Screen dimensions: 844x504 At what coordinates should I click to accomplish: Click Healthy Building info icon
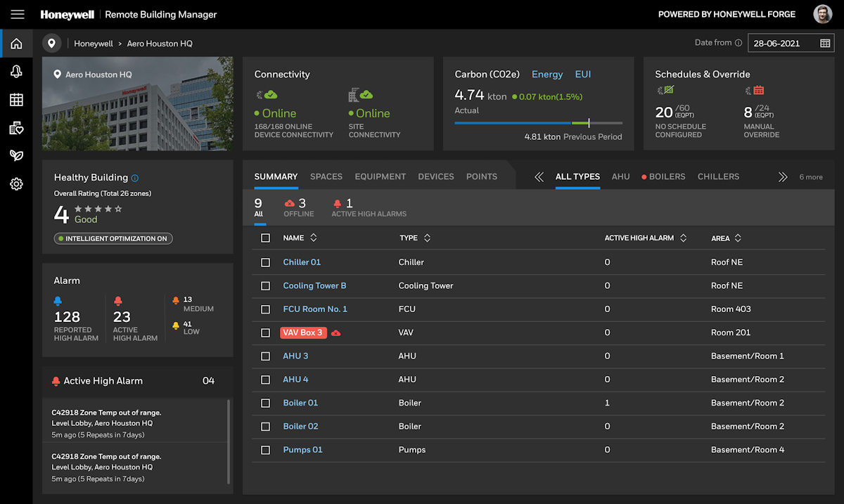click(x=135, y=178)
